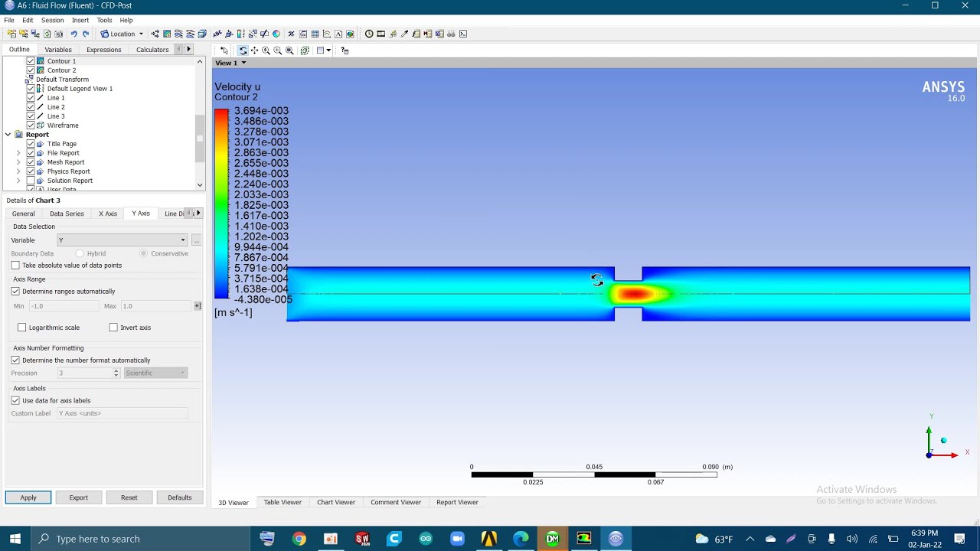Open the Data Series tab
Image resolution: width=980 pixels, height=551 pixels.
point(67,214)
